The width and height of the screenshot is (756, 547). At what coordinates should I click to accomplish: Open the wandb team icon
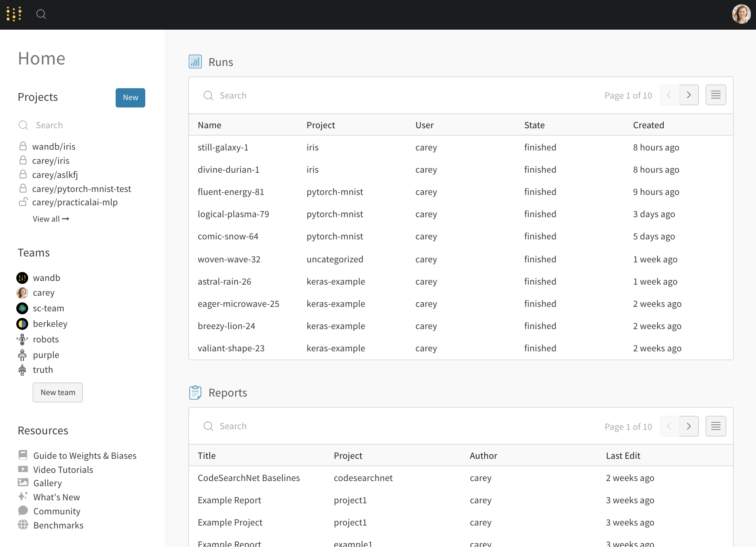click(x=22, y=278)
